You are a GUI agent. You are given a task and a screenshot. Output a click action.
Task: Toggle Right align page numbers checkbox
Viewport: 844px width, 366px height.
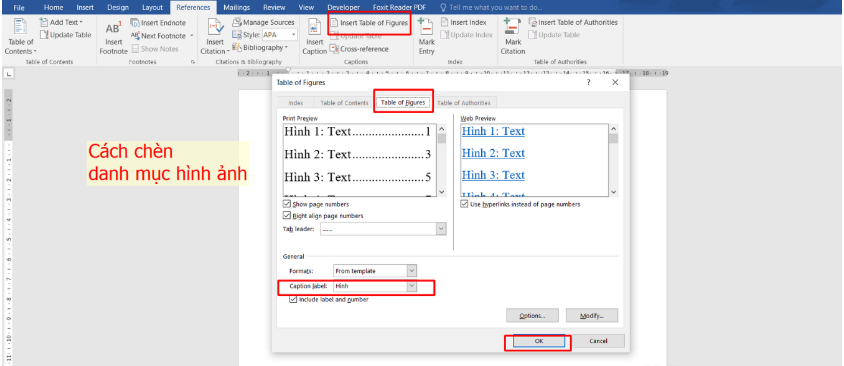point(286,216)
